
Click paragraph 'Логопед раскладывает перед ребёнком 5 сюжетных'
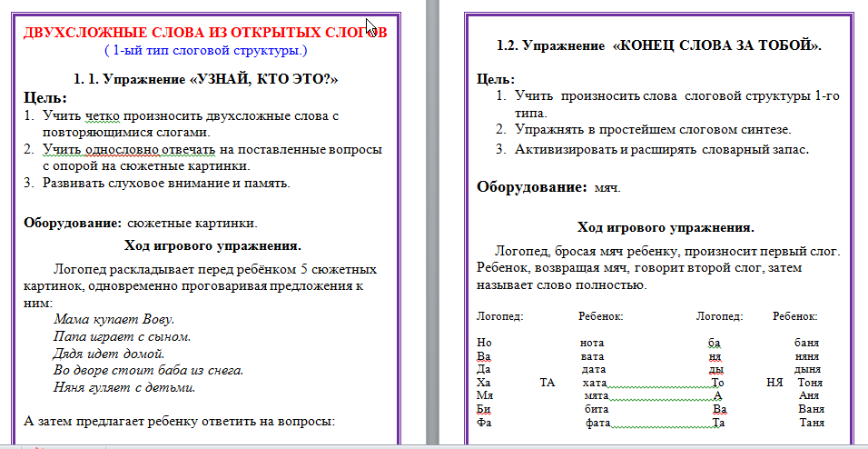(215, 269)
